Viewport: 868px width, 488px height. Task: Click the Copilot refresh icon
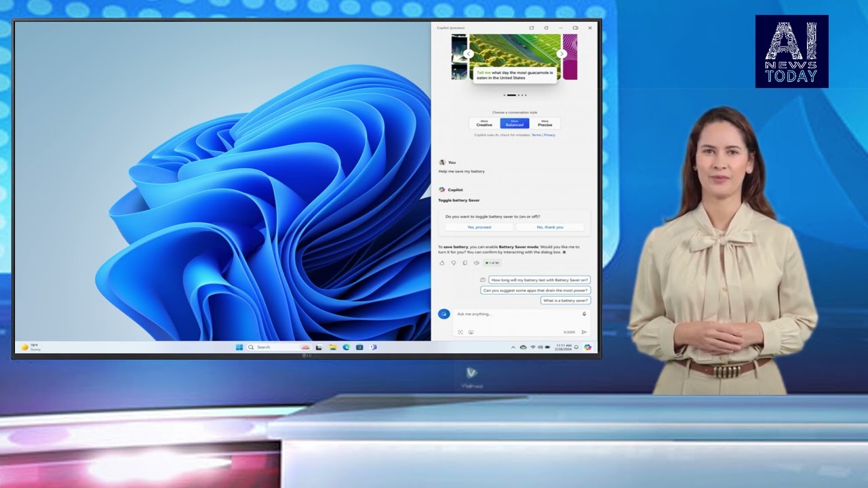pyautogui.click(x=546, y=28)
